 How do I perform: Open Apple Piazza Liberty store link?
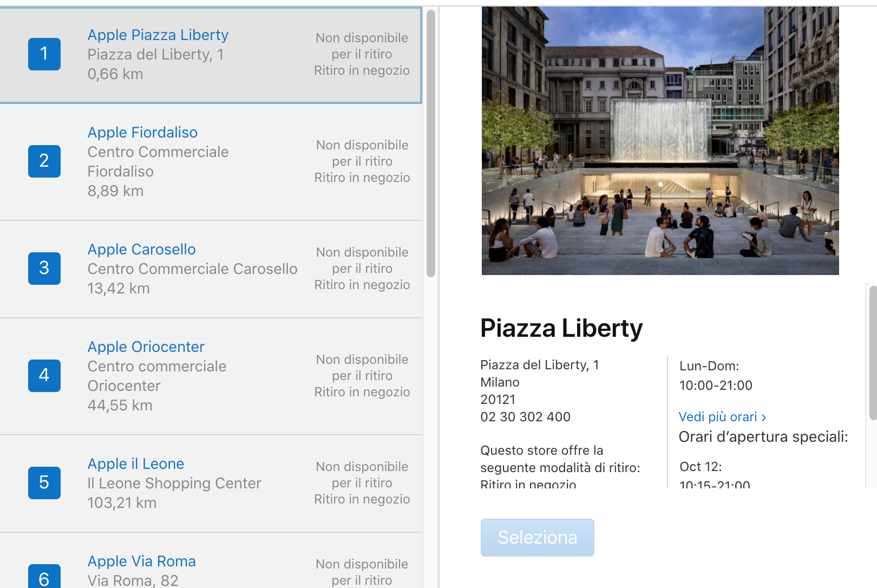(x=158, y=35)
